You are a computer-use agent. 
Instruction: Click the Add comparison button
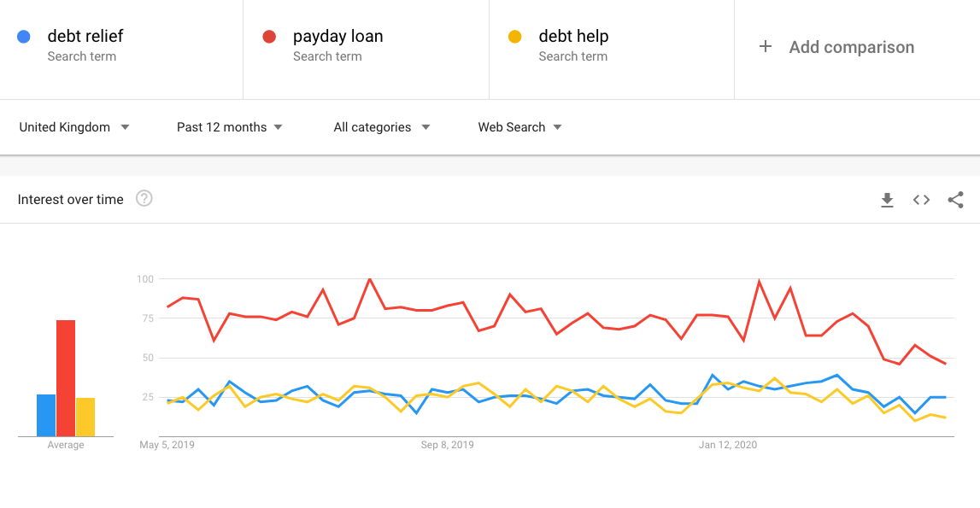tap(851, 47)
